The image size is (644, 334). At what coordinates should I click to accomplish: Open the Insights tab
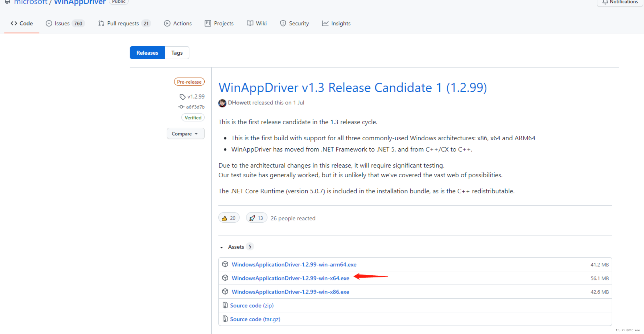pyautogui.click(x=336, y=23)
